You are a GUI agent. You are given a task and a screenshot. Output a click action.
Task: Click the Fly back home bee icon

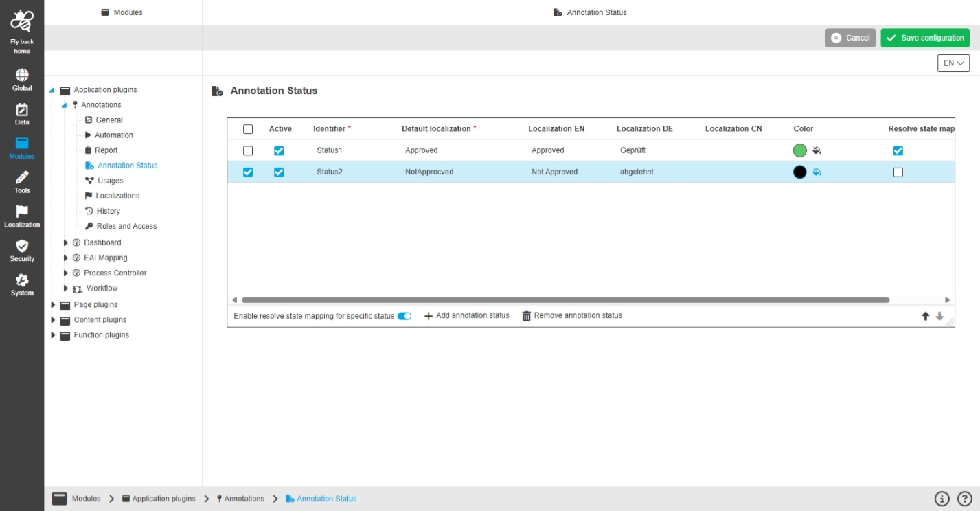pos(22,22)
